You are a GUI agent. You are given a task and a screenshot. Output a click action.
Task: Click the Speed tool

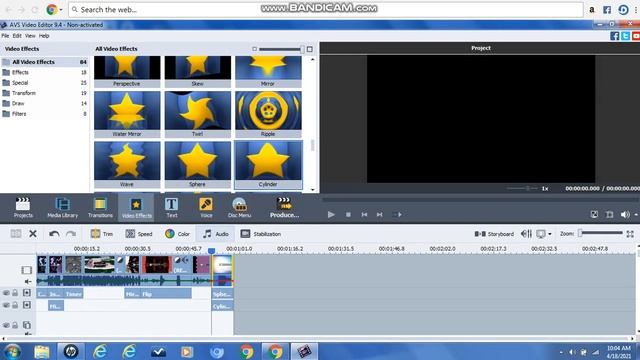139,234
